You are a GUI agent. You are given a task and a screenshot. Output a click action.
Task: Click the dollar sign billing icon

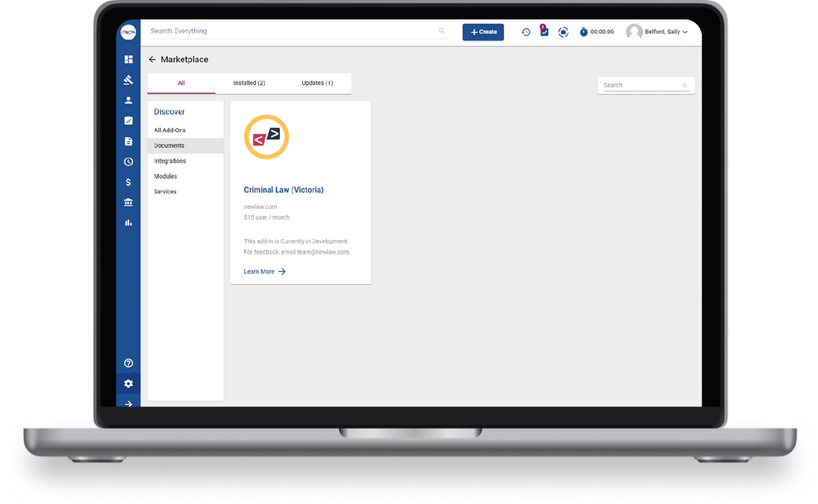128,182
